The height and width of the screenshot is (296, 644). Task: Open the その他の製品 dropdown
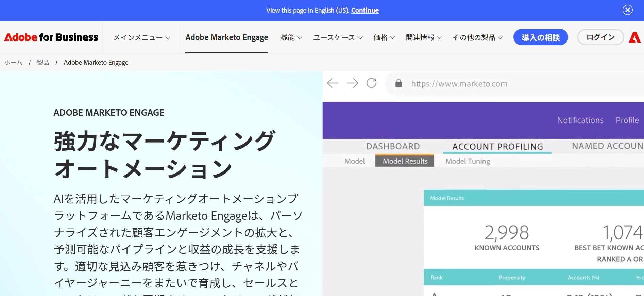(x=477, y=38)
